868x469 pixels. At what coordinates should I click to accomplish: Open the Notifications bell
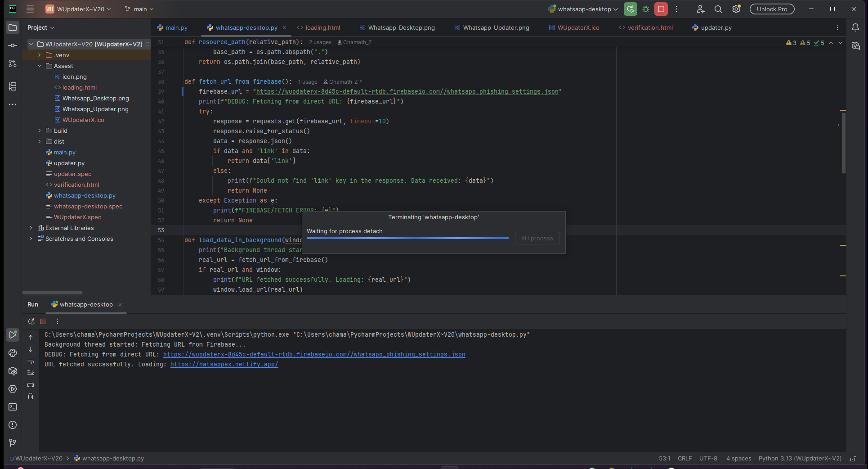coord(855,27)
